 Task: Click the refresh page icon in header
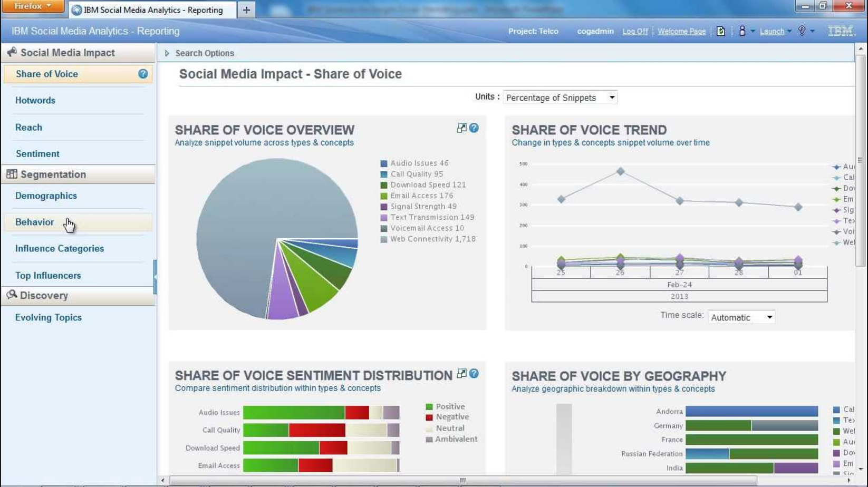[721, 31]
